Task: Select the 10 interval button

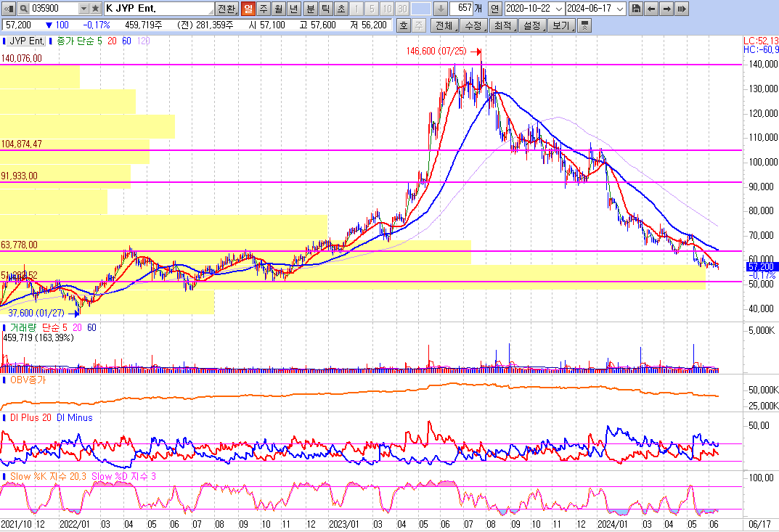Action: click(x=387, y=9)
